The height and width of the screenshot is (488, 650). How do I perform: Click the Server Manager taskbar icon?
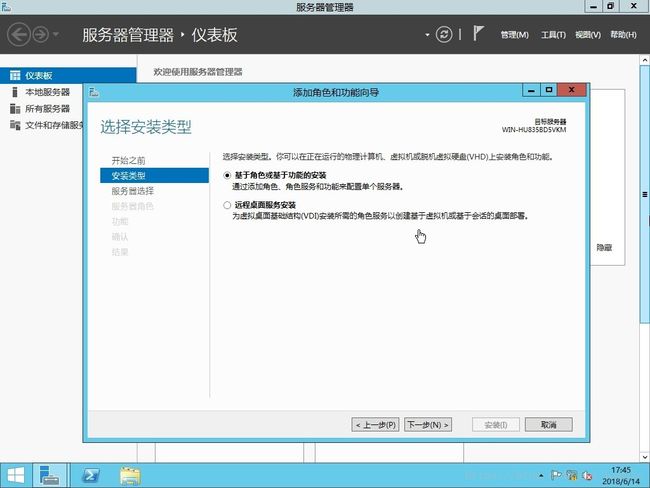tap(49, 475)
